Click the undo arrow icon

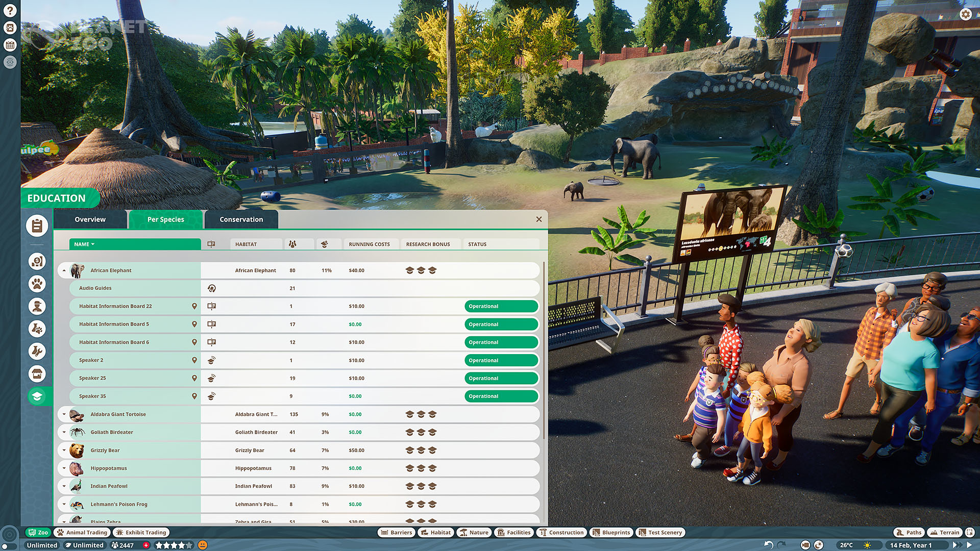click(768, 545)
